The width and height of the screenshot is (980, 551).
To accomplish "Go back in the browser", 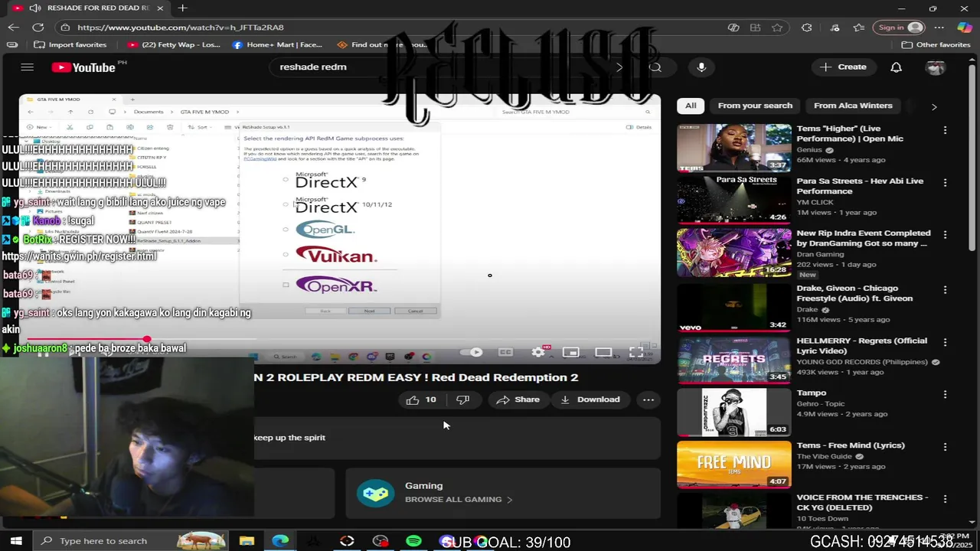I will (x=14, y=27).
